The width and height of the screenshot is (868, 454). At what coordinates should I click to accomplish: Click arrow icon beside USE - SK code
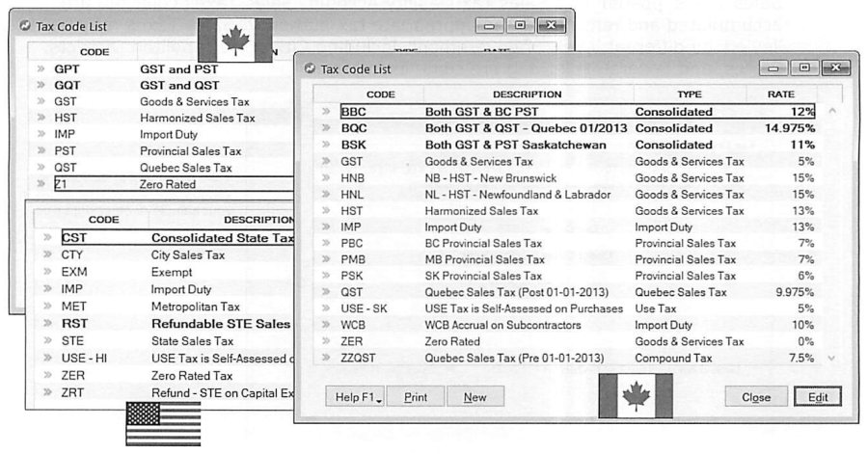tap(327, 308)
